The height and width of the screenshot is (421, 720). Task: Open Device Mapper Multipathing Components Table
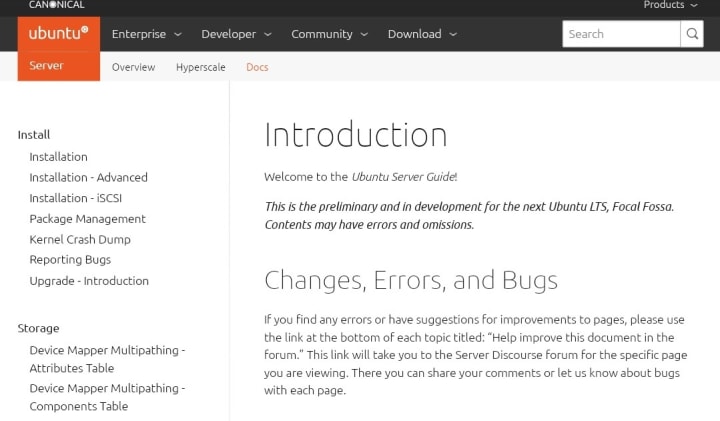[x=107, y=397]
